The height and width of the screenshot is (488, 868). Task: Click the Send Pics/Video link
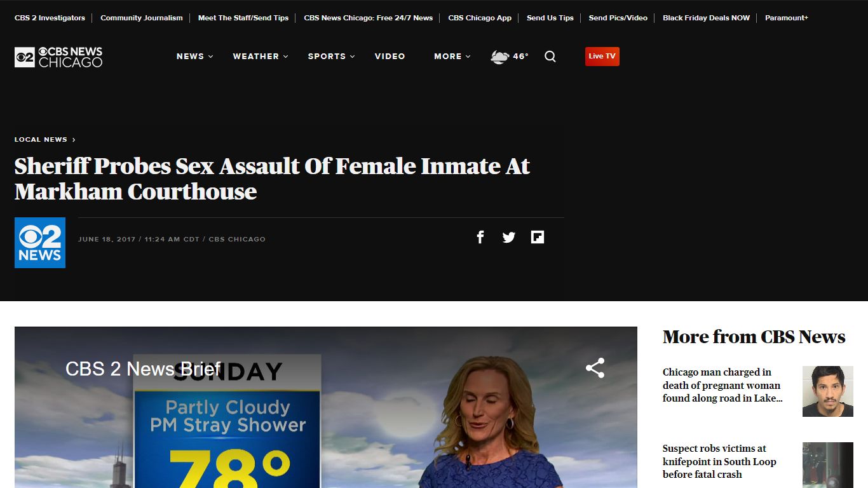click(618, 18)
